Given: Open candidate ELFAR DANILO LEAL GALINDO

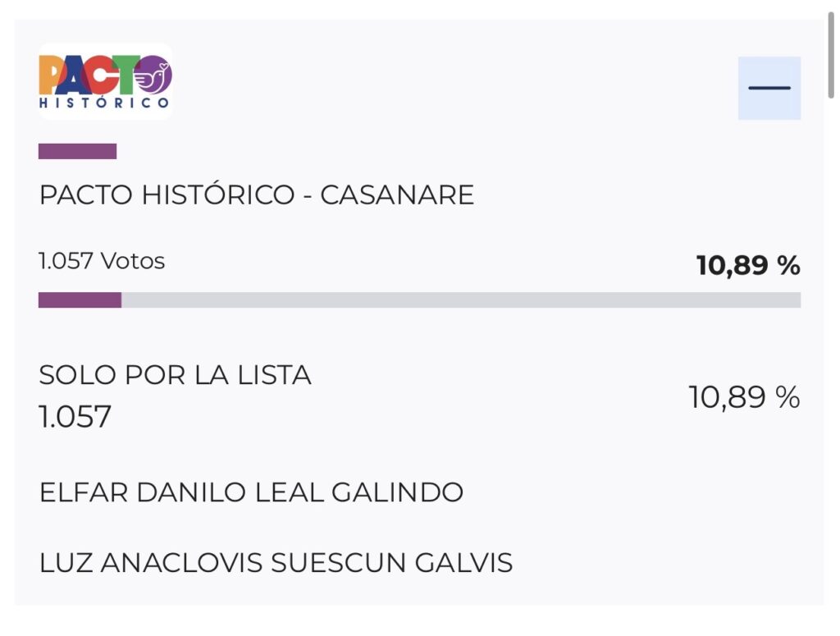Looking at the screenshot, I should coord(251,492).
